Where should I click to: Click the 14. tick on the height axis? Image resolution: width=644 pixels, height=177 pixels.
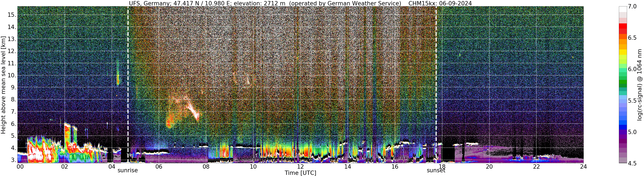click(x=12, y=27)
